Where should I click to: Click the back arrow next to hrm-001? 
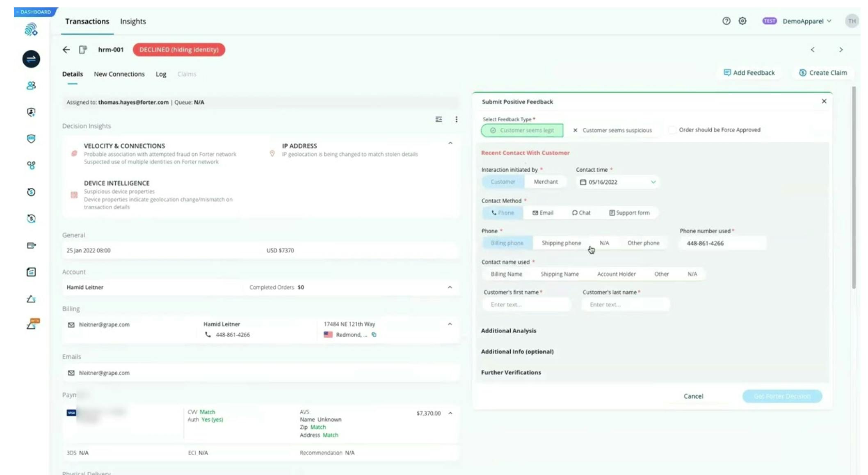pyautogui.click(x=66, y=50)
